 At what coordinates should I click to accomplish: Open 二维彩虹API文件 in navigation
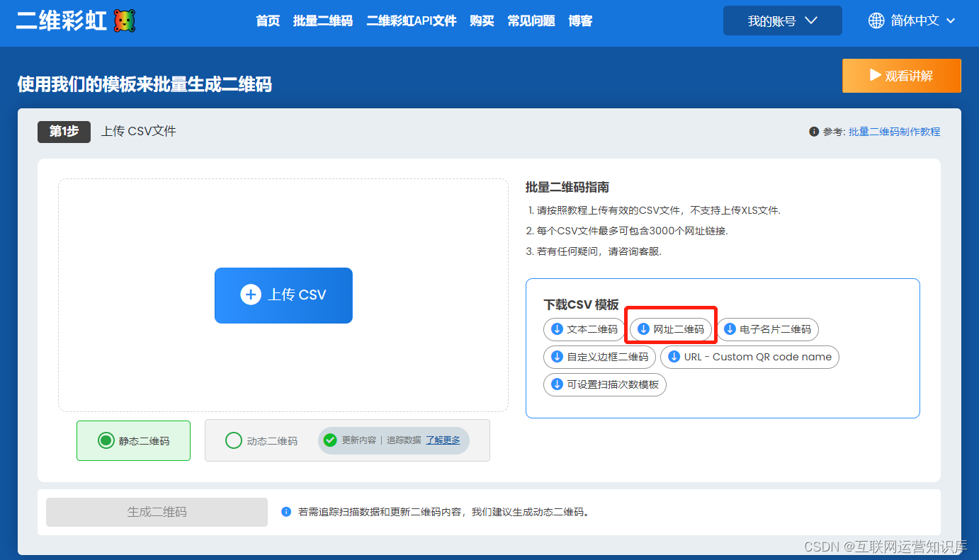click(x=412, y=21)
